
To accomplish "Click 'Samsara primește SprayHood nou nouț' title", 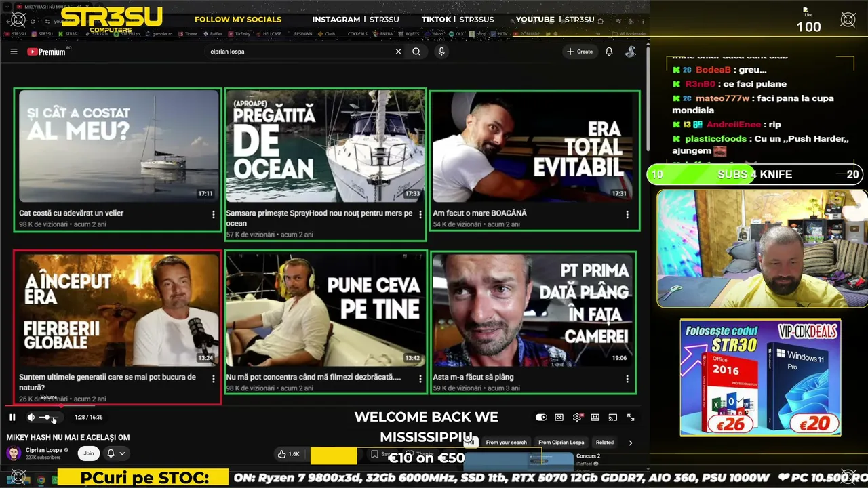I will 319,218.
